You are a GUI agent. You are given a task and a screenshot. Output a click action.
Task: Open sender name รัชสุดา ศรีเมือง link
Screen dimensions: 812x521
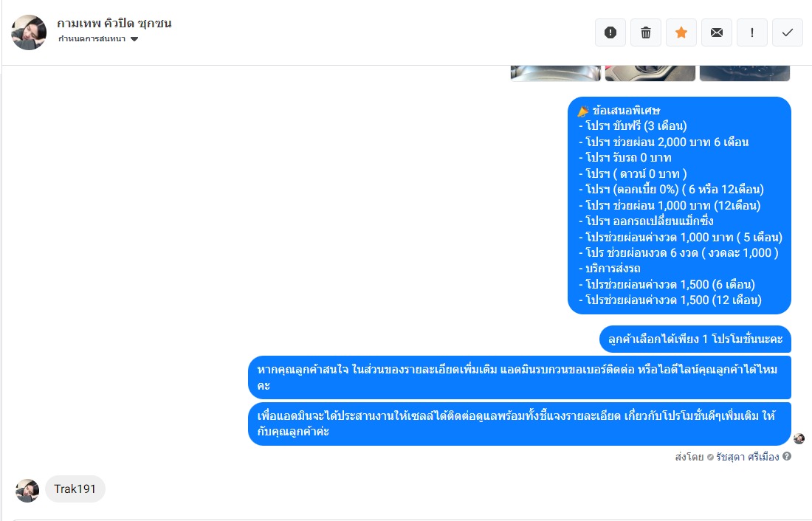(x=747, y=457)
